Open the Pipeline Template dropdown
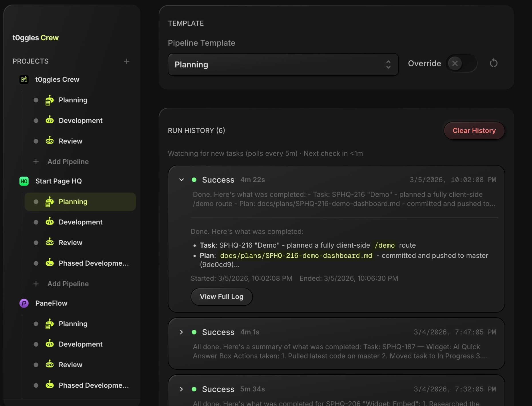Viewport: 532px width, 406px height. pos(283,65)
